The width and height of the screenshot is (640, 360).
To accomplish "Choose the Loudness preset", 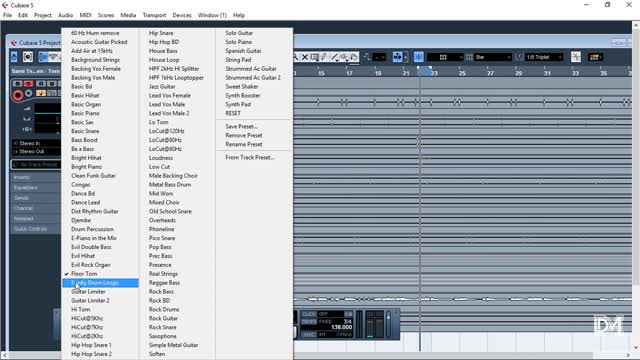I will (161, 158).
